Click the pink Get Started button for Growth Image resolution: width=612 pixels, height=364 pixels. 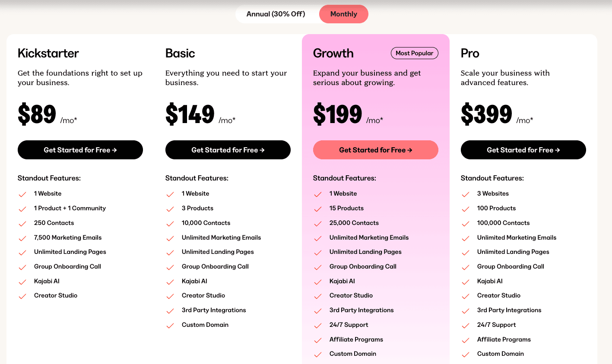pyautogui.click(x=375, y=150)
